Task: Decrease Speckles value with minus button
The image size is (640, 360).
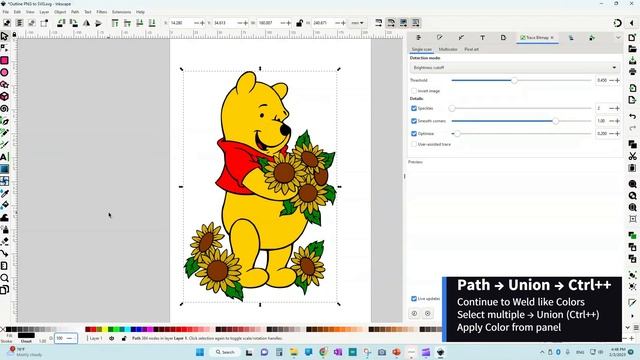Action: [611, 108]
